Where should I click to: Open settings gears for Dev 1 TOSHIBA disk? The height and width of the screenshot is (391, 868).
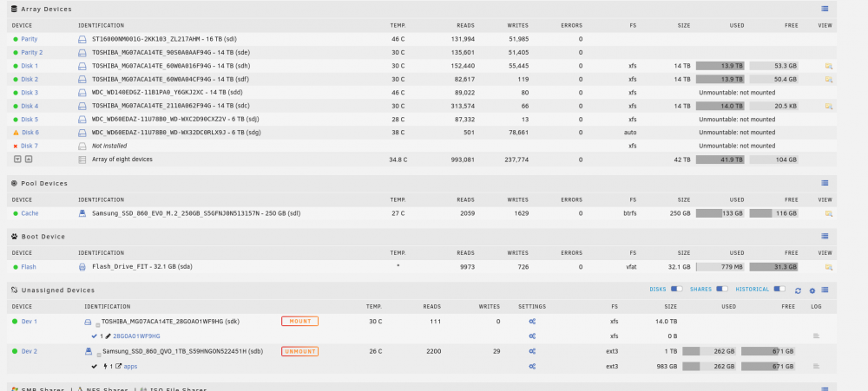point(532,322)
